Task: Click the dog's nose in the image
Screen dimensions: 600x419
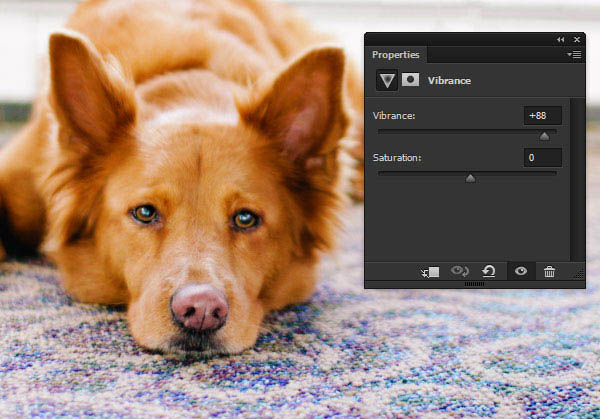Action: [198, 306]
